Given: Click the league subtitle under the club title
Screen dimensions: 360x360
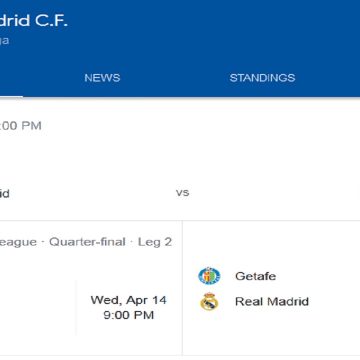Looking at the screenshot, I should click(4, 41).
